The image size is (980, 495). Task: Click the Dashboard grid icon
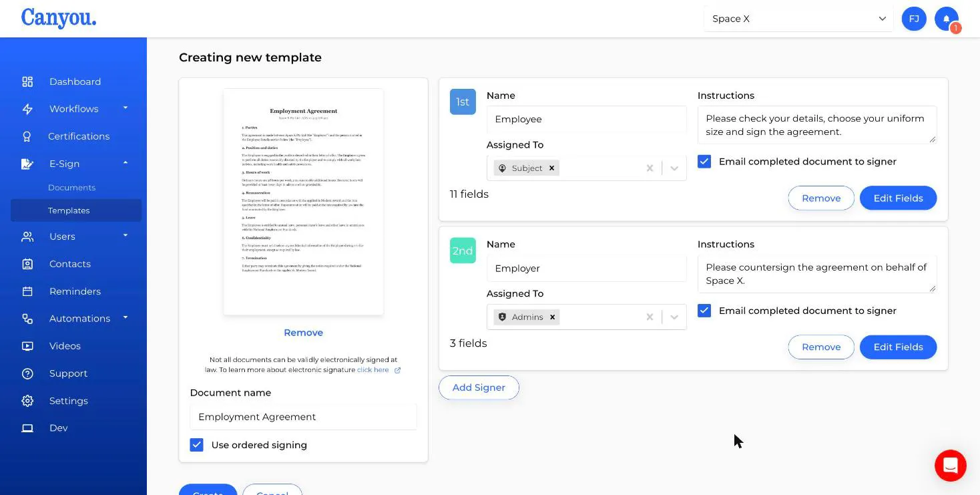27,81
